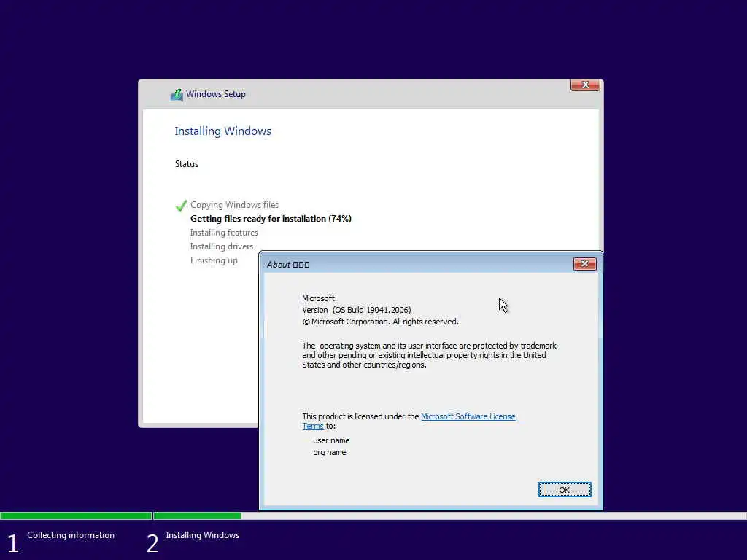Image resolution: width=747 pixels, height=560 pixels.
Task: Click 'org name' in the About dialog
Action: click(329, 452)
